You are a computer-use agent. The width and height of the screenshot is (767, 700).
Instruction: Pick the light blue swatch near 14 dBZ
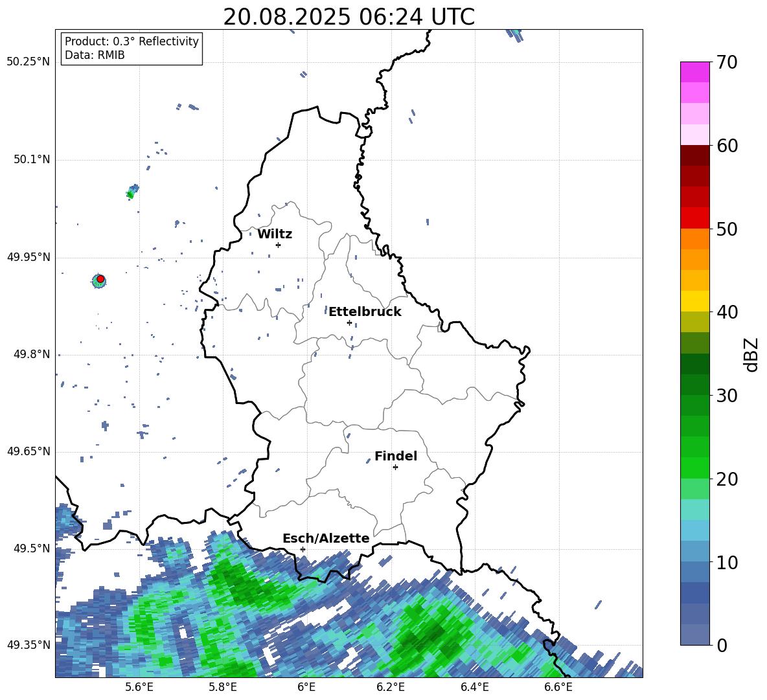[x=694, y=530]
